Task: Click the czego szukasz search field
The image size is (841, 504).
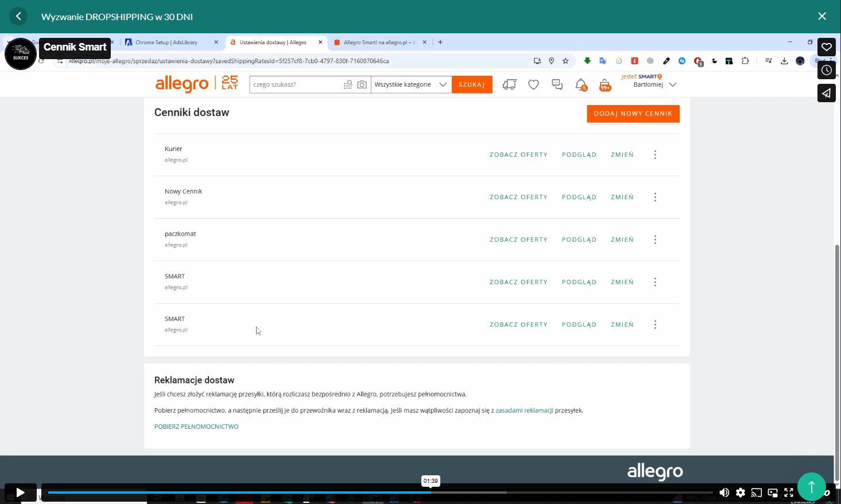Action: tap(296, 84)
